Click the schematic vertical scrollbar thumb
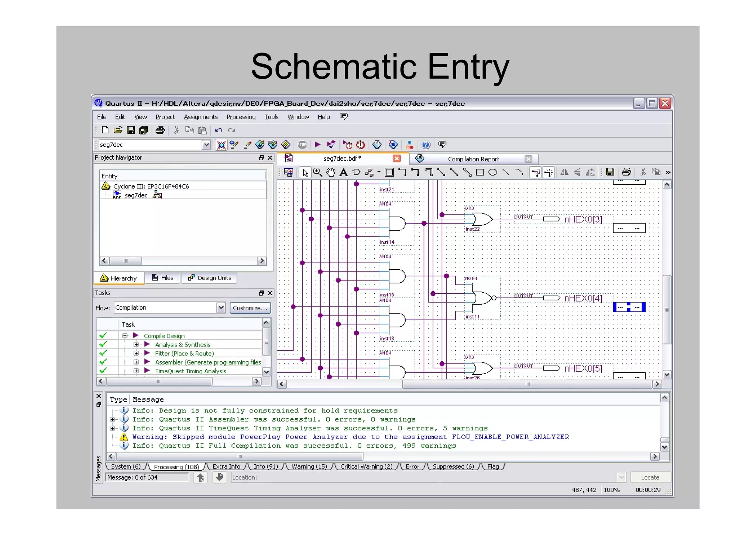Image resolution: width=756 pixels, height=535 pixels. (667, 310)
